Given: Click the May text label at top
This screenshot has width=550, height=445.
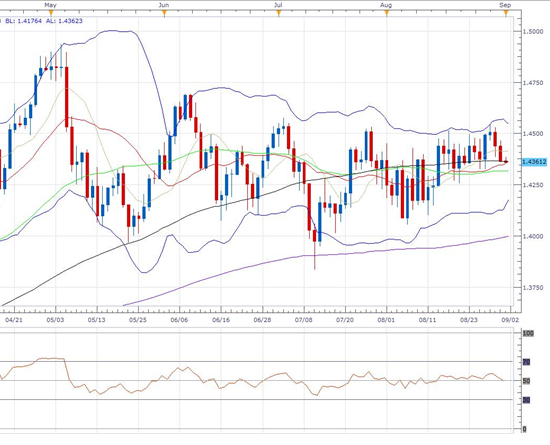Looking at the screenshot, I should (51, 5).
